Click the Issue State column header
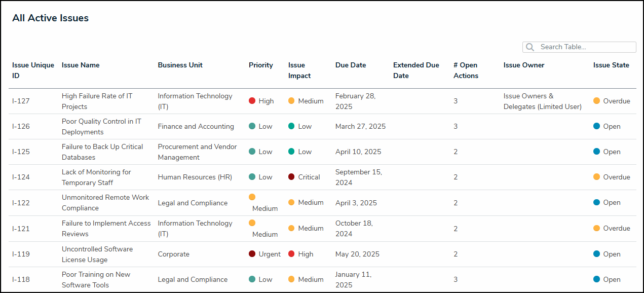This screenshot has height=293, width=644. [611, 65]
